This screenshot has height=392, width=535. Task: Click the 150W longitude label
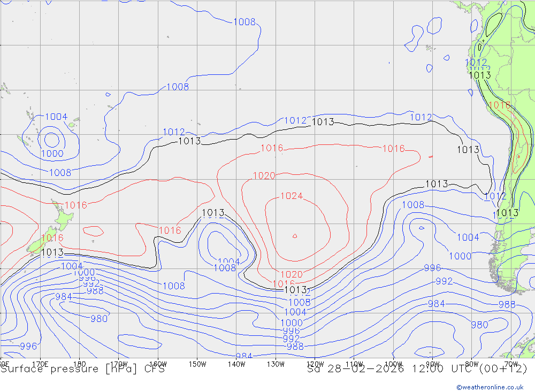click(x=197, y=364)
